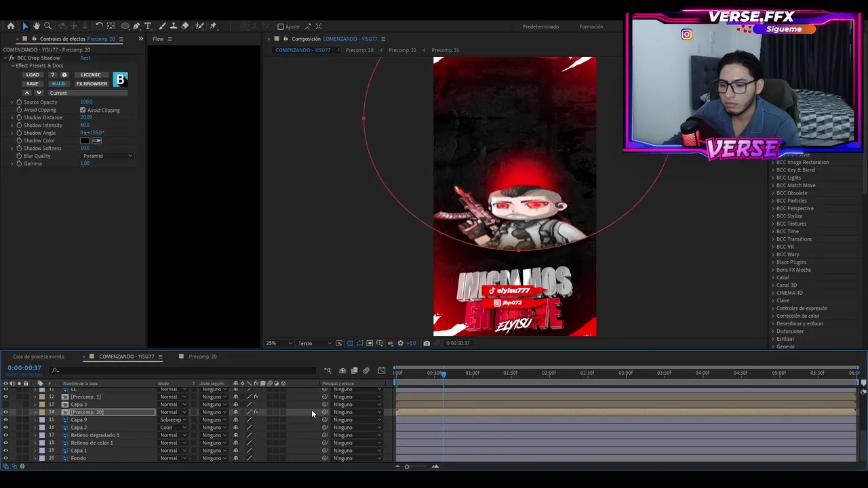
Task: Select the Brush tool
Action: pos(161,26)
